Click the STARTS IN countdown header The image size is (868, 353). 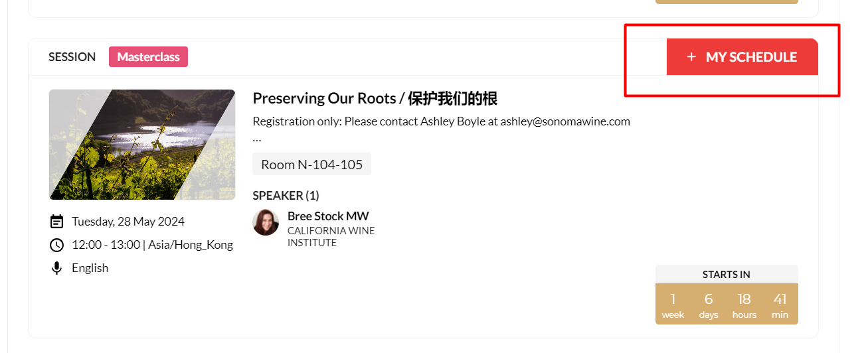[727, 274]
